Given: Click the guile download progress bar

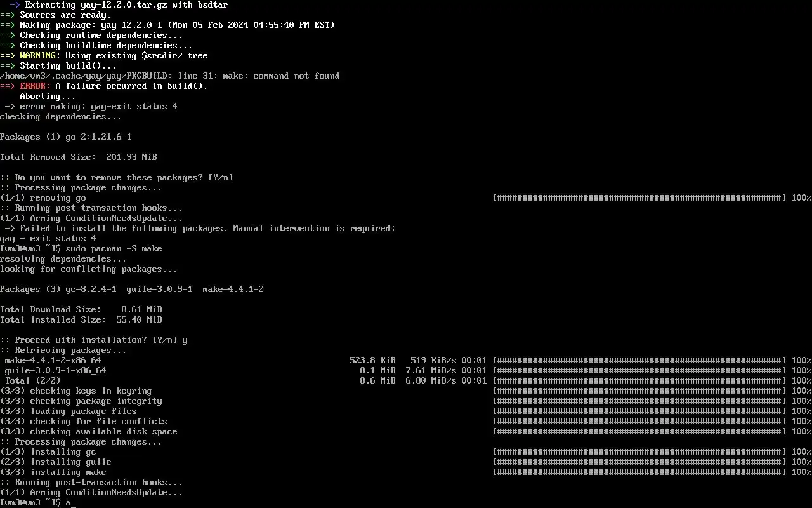Looking at the screenshot, I should [639, 370].
